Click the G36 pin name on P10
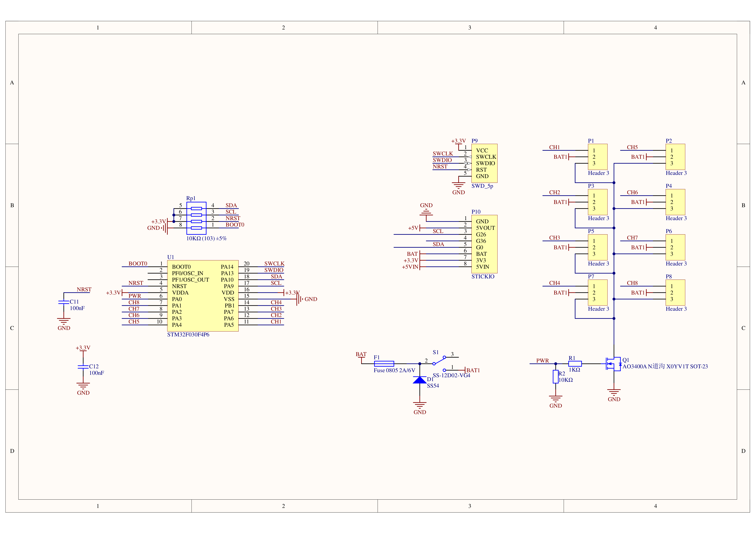 point(481,241)
